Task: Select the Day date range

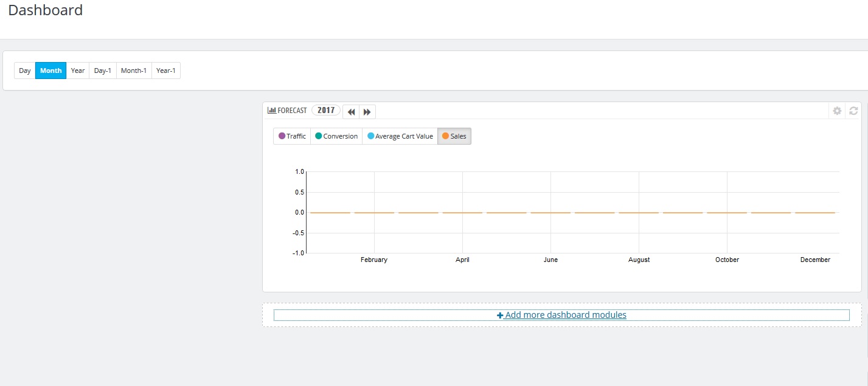Action: point(25,71)
